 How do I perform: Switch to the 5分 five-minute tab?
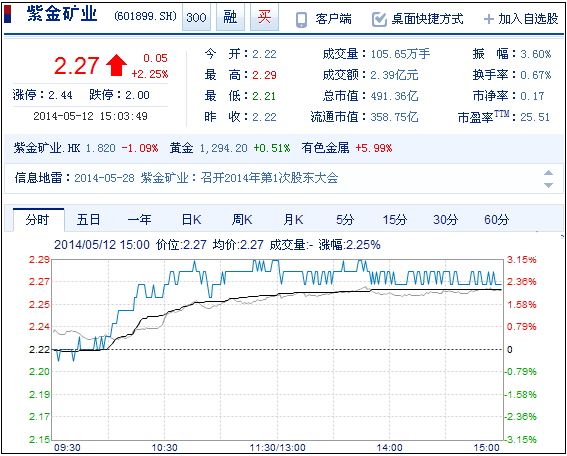[x=345, y=220]
